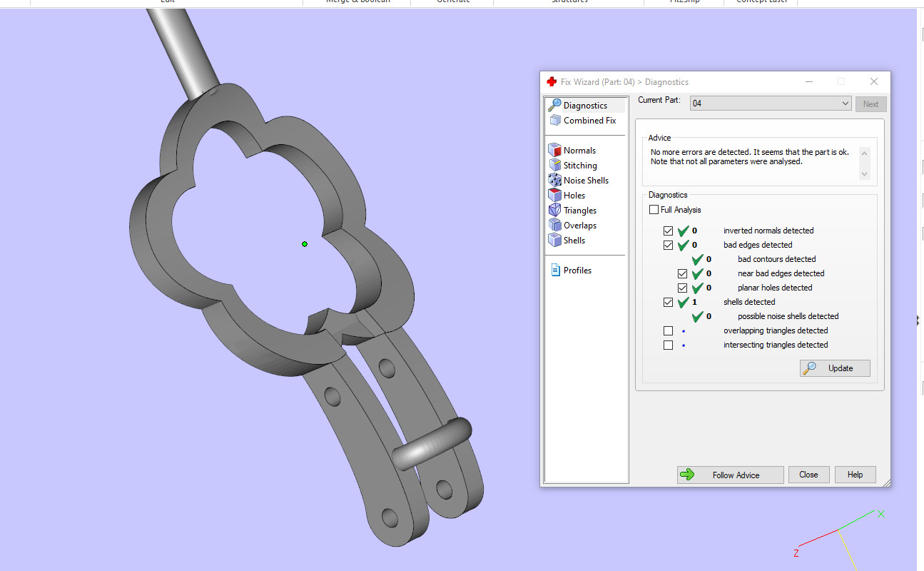This screenshot has width=924, height=571.
Task: Click the 'Fix Wizard (Part: 04) > Diagnostics' title text
Action: [624, 82]
